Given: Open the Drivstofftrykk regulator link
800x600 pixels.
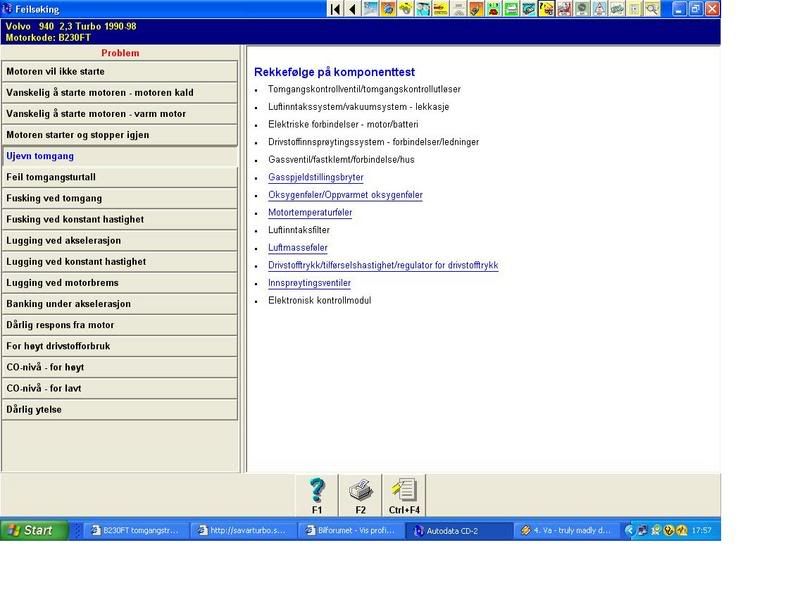Looking at the screenshot, I should 383,266.
